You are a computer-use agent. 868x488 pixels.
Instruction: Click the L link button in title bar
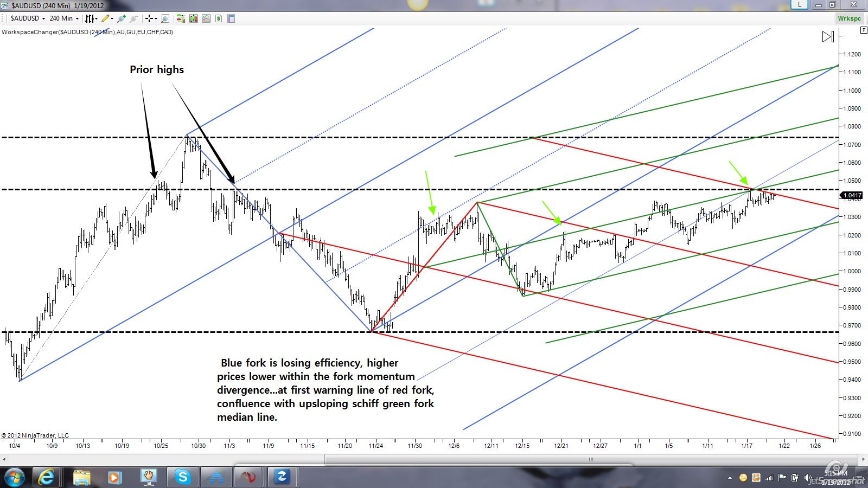point(800,4)
